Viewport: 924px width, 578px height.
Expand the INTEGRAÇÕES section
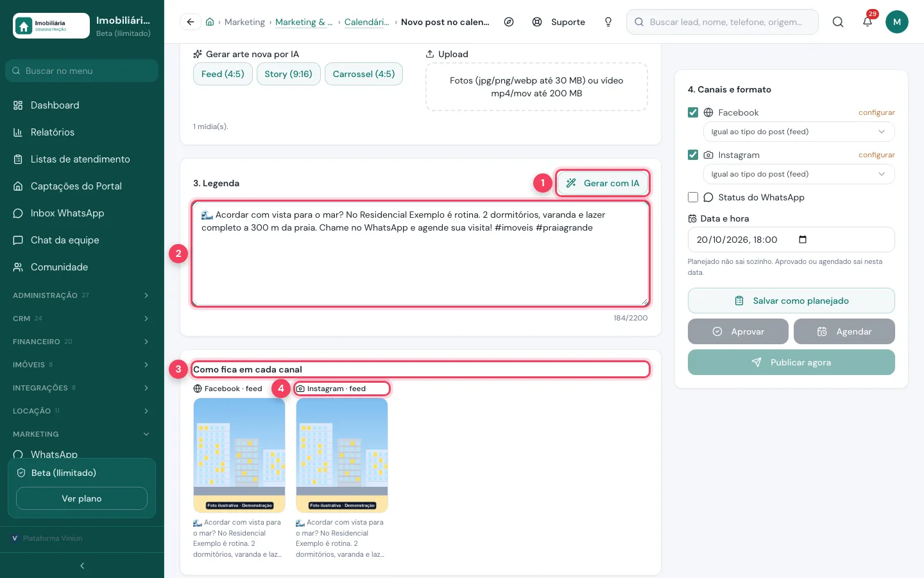coord(82,388)
